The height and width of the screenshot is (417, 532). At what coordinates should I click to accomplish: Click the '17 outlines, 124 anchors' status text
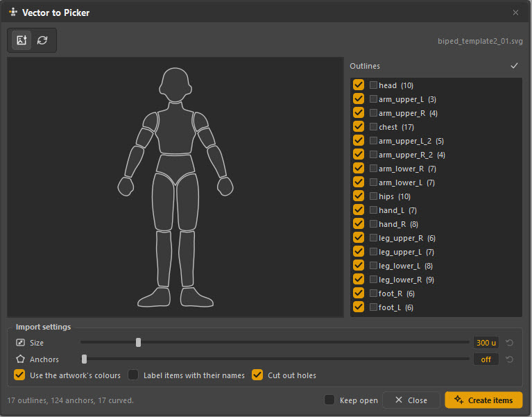(70, 400)
